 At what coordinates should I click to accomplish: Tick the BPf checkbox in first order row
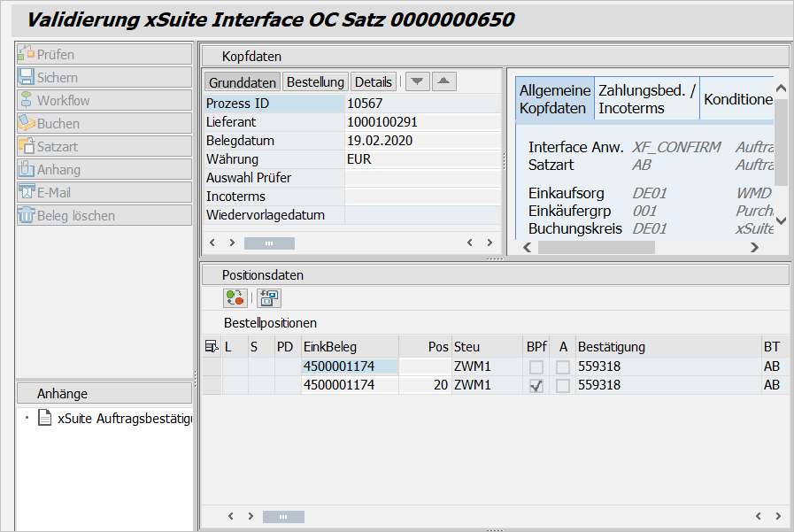(536, 366)
